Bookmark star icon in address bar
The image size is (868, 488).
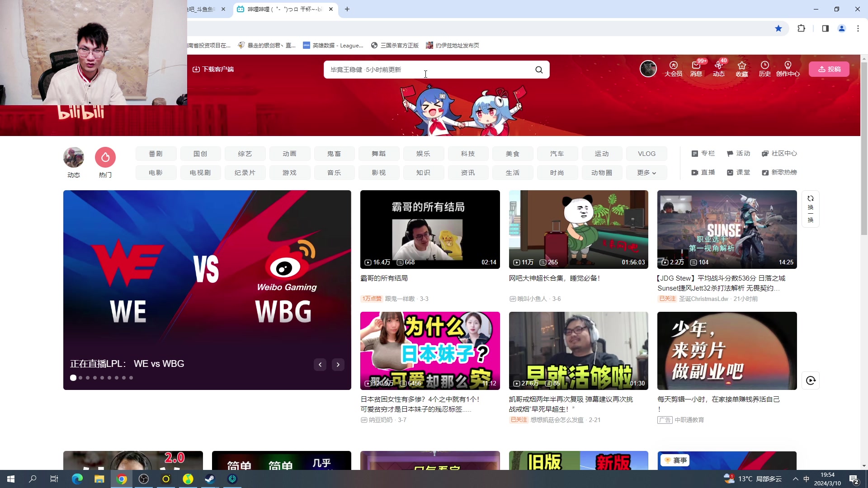[x=778, y=28]
